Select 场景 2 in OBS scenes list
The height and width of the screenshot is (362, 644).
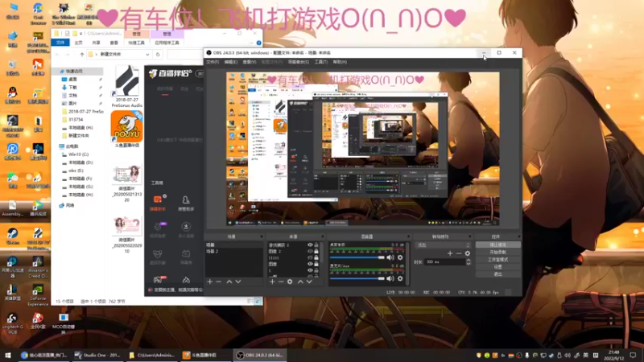click(234, 251)
